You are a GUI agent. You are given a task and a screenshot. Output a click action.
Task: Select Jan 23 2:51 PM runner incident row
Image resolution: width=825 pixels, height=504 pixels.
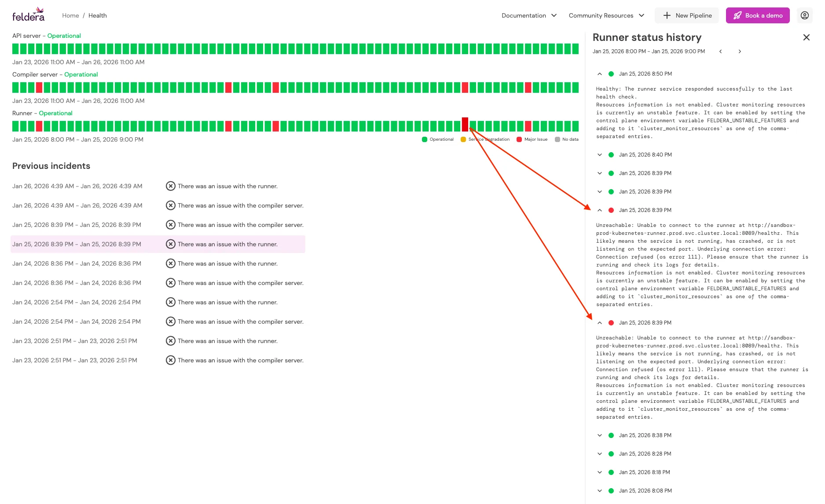pos(158,341)
